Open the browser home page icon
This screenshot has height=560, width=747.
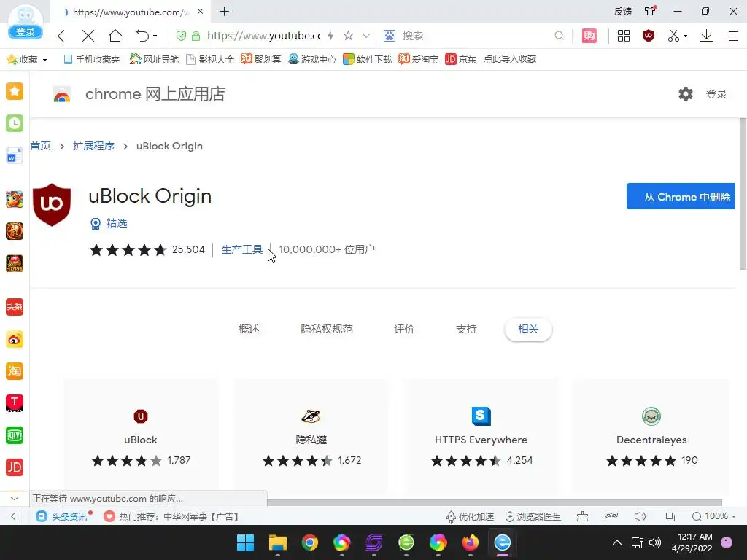115,36
